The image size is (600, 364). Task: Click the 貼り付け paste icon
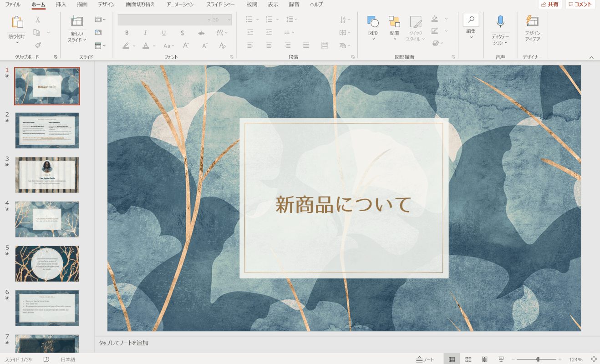click(17, 23)
